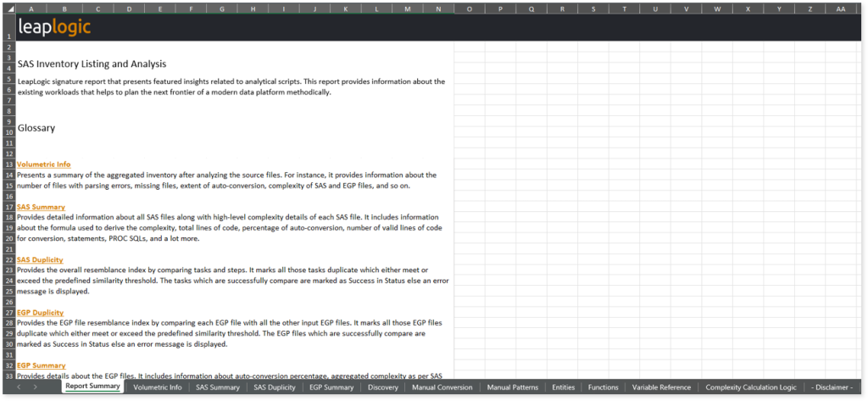
Task: Open the Disclaimer sheet tab
Action: pyautogui.click(x=832, y=387)
